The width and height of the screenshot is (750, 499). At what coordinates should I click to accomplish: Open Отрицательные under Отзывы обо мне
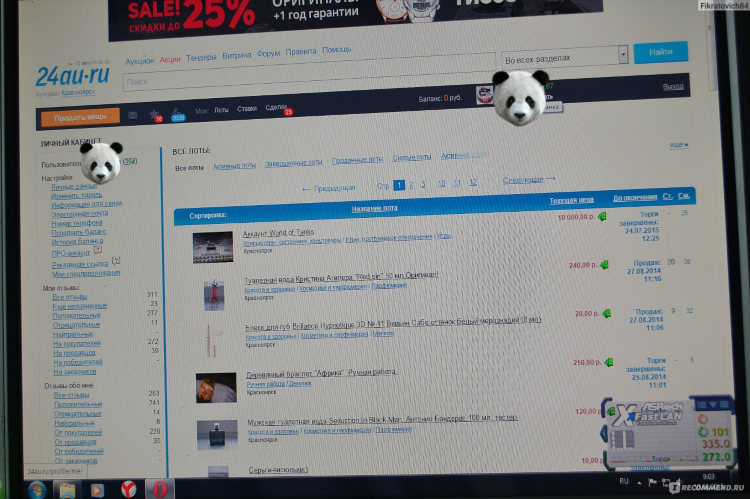pyautogui.click(x=77, y=413)
